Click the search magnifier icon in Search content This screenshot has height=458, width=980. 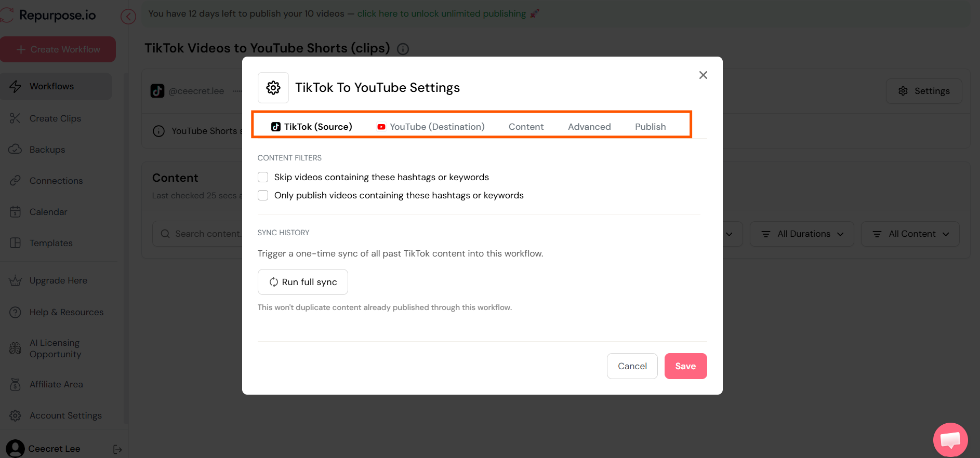165,234
